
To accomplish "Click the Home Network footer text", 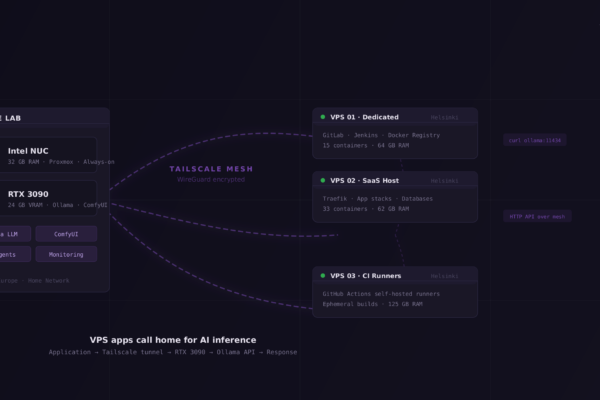I will [49, 281].
